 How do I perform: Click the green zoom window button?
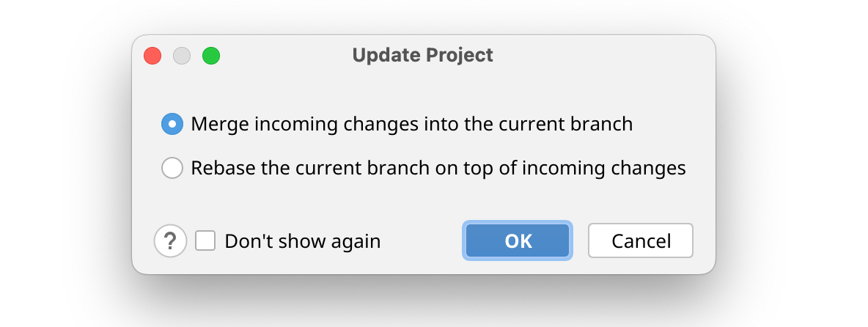tap(211, 56)
